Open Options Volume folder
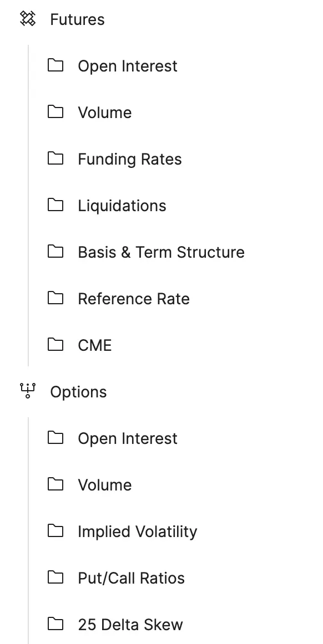The image size is (323, 644). click(x=105, y=485)
